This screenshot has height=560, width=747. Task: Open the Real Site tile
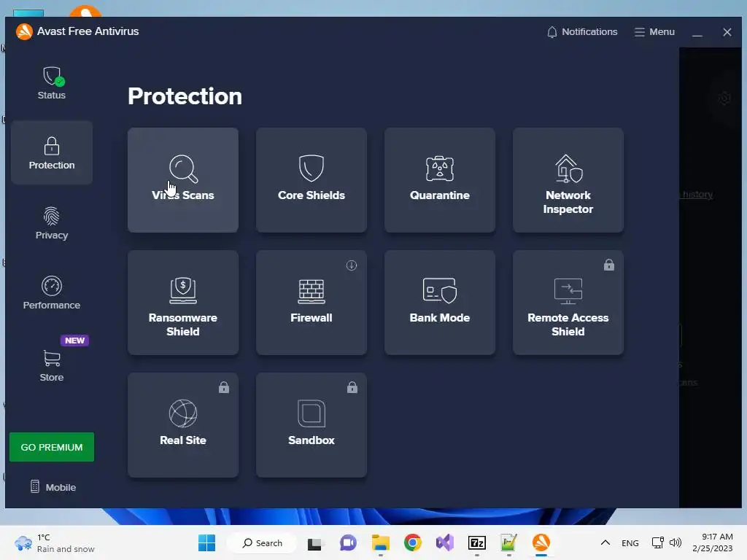pos(183,425)
